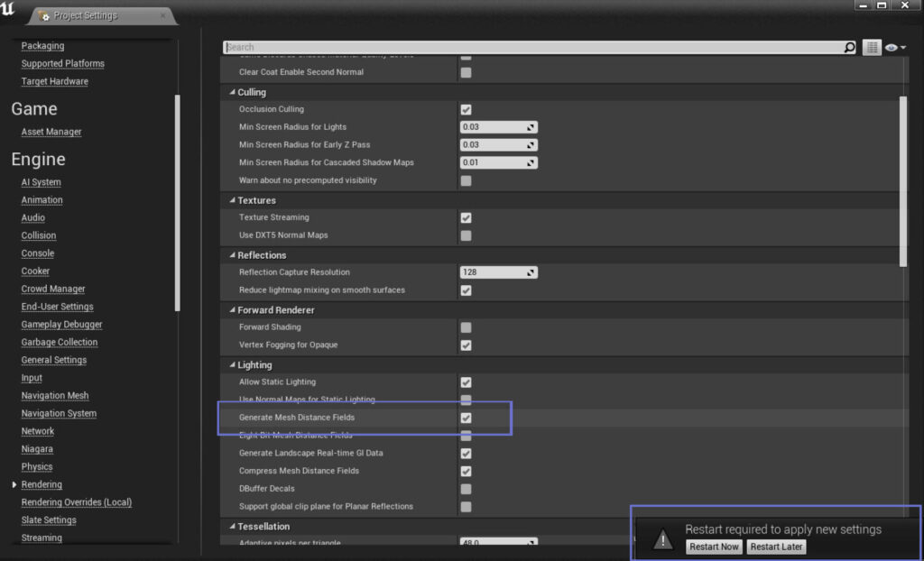The image size is (924, 561).
Task: Open Slate Settings
Action: [49, 520]
